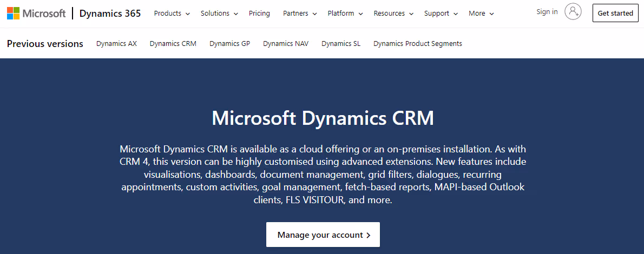Screen dimensions: 644x254
Task: Open the Dynamics GP link
Action: [x=229, y=43]
